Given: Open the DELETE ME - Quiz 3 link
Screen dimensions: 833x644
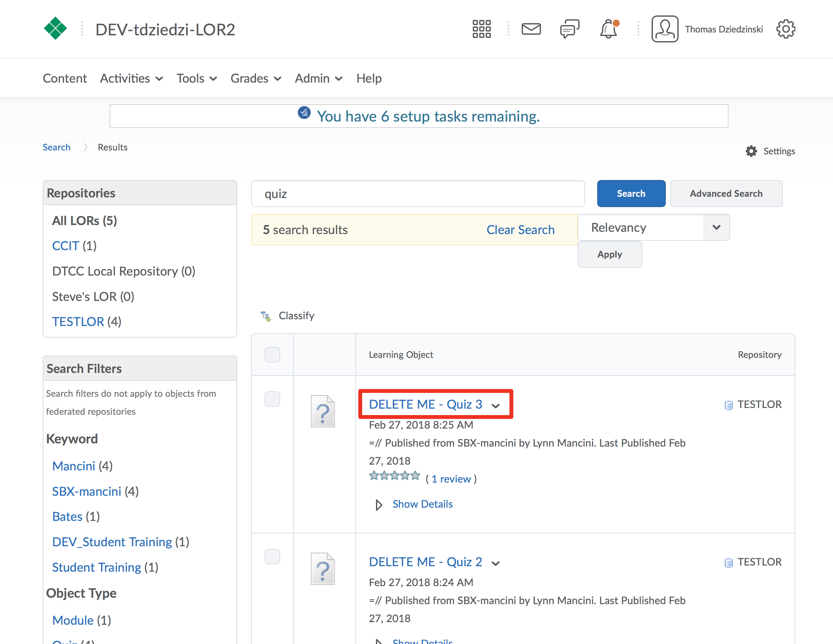Looking at the screenshot, I should [425, 404].
